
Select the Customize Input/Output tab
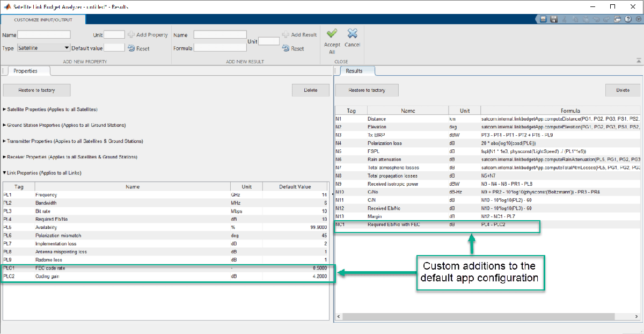click(43, 19)
